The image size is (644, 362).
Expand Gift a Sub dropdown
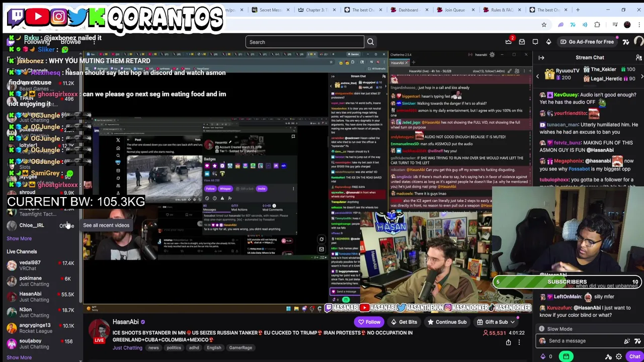(512, 322)
